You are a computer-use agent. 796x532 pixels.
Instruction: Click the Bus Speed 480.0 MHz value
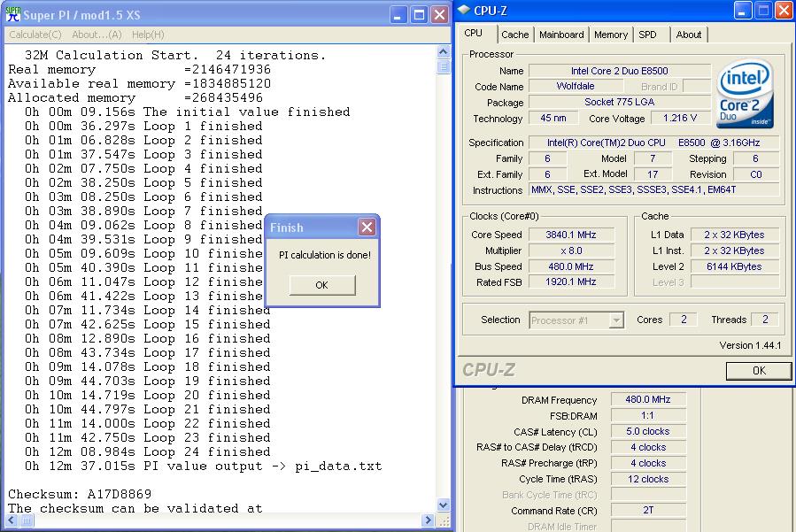click(571, 266)
